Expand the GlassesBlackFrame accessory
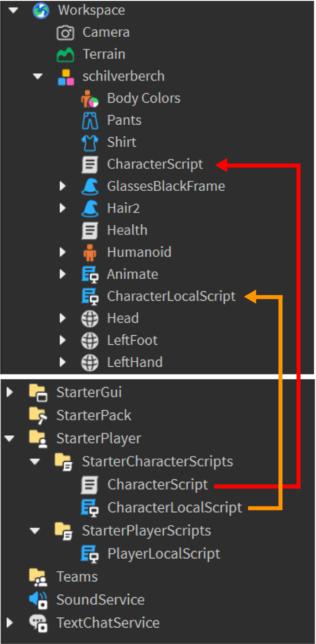The image size is (316, 644). coord(62,186)
